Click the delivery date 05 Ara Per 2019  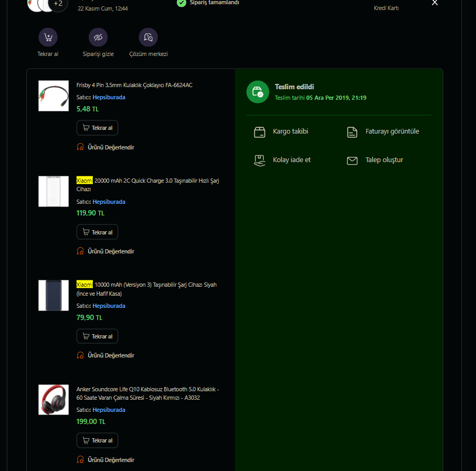coord(336,98)
